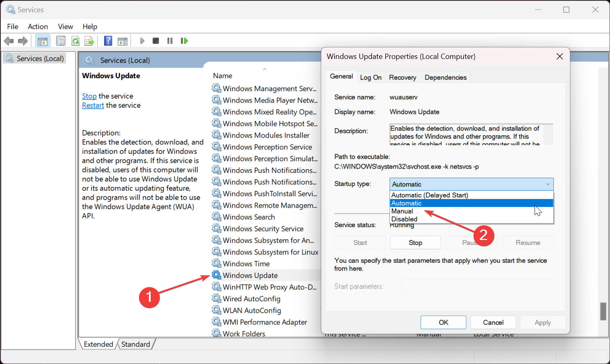This screenshot has width=610, height=364.
Task: Stop the service with the toolbar square icon
Action: point(156,41)
